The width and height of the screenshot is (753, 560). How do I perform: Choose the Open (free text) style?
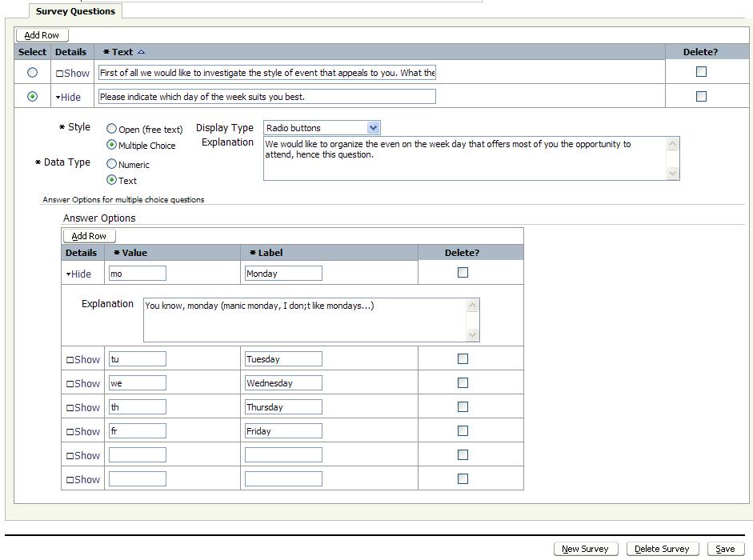(112, 129)
